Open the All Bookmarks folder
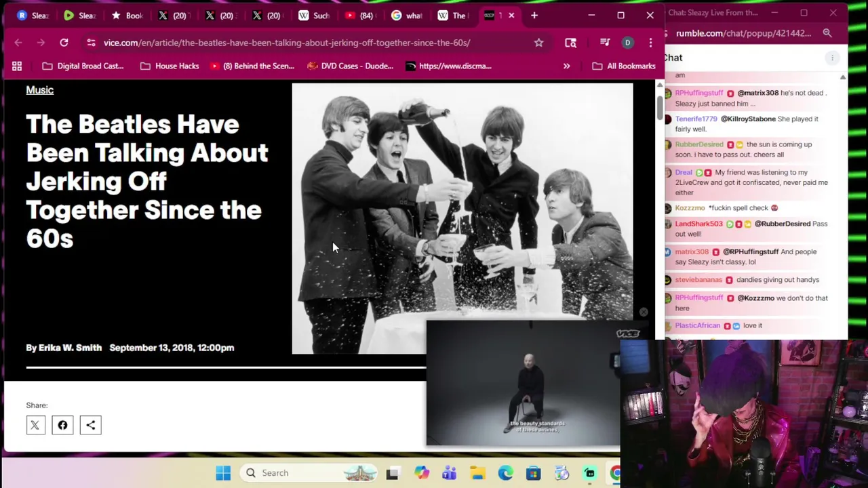868x488 pixels. 623,66
